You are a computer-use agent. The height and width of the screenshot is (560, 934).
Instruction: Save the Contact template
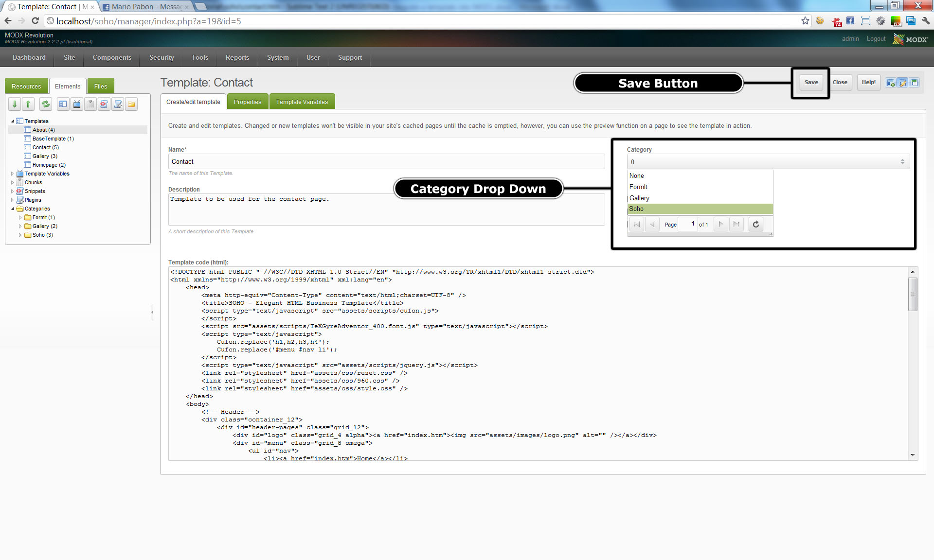pos(811,82)
